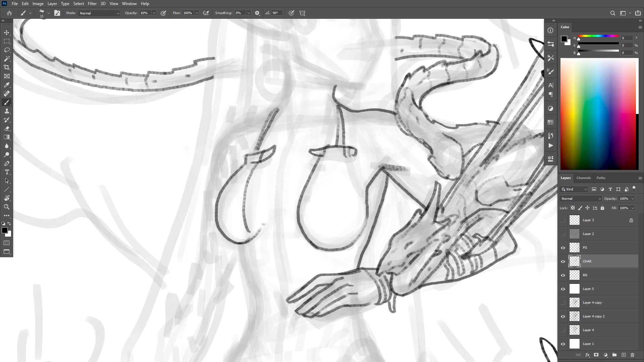Viewport: 644px width, 362px height.
Task: Open the layer blending mode dropdown
Action: (x=581, y=198)
